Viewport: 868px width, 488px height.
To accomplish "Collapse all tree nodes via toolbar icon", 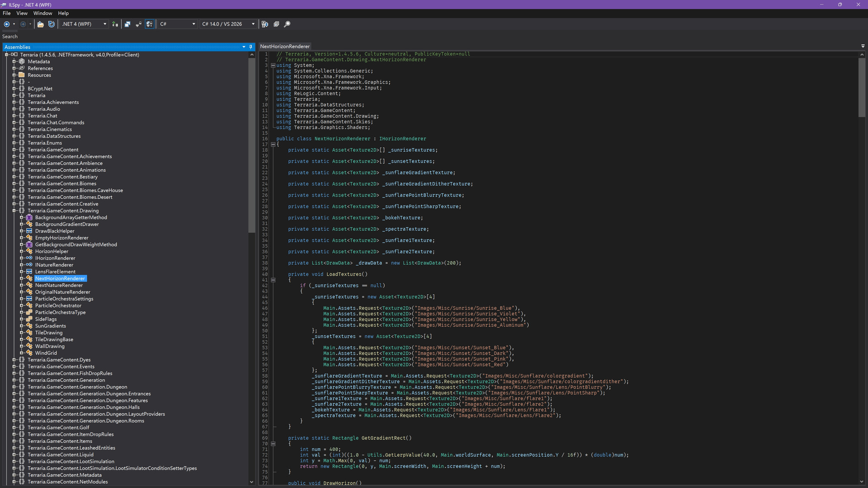I will pyautogui.click(x=276, y=24).
